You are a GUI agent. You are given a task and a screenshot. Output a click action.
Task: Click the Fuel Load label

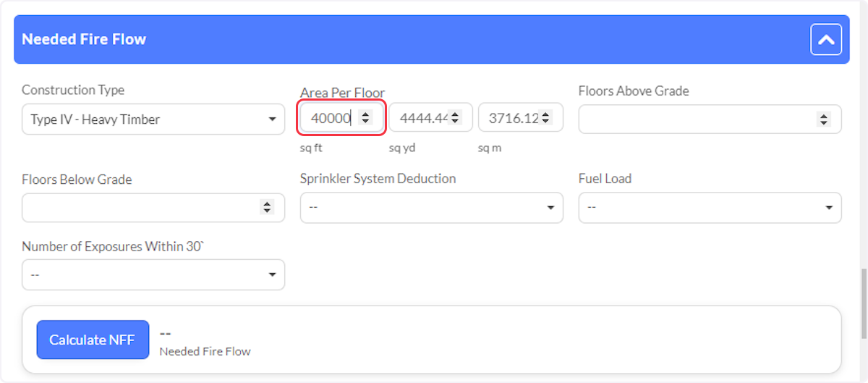(x=605, y=178)
